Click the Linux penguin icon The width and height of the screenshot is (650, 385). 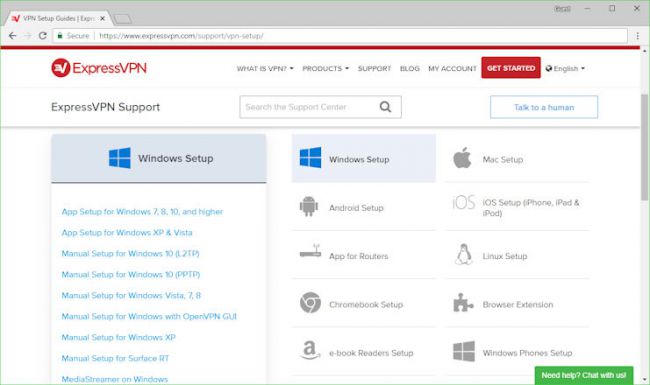(463, 254)
